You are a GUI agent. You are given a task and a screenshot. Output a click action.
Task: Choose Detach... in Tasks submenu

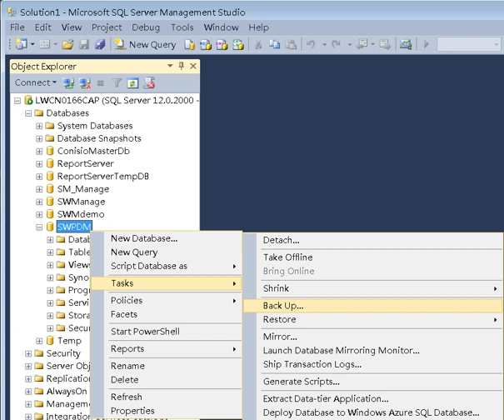pyautogui.click(x=372, y=240)
